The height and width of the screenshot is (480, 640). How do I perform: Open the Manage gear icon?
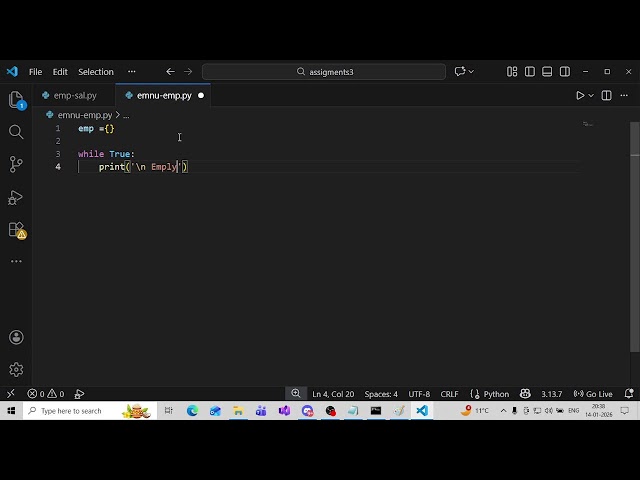[16, 369]
